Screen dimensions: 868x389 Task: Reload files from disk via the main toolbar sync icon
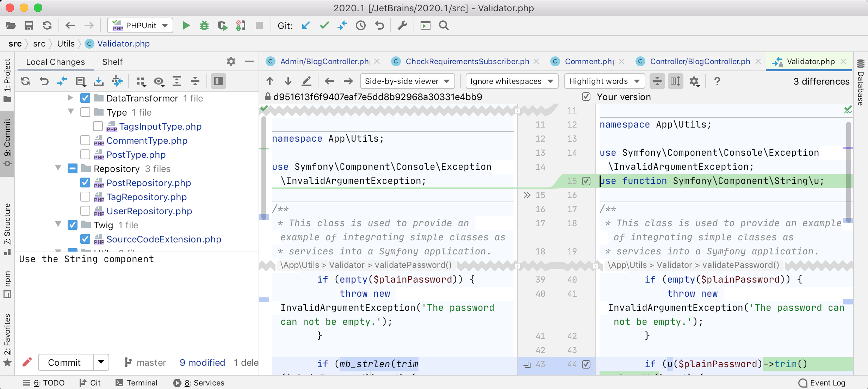point(47,25)
